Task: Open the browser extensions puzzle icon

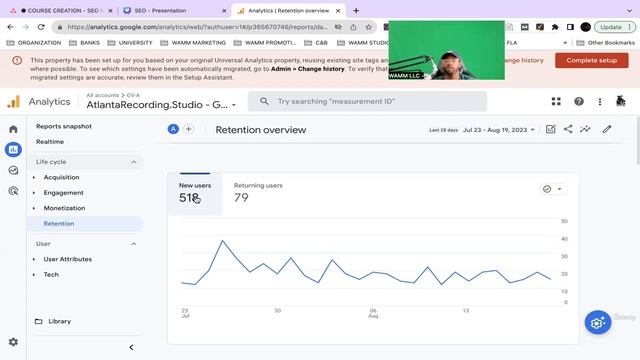Action: pos(555,27)
